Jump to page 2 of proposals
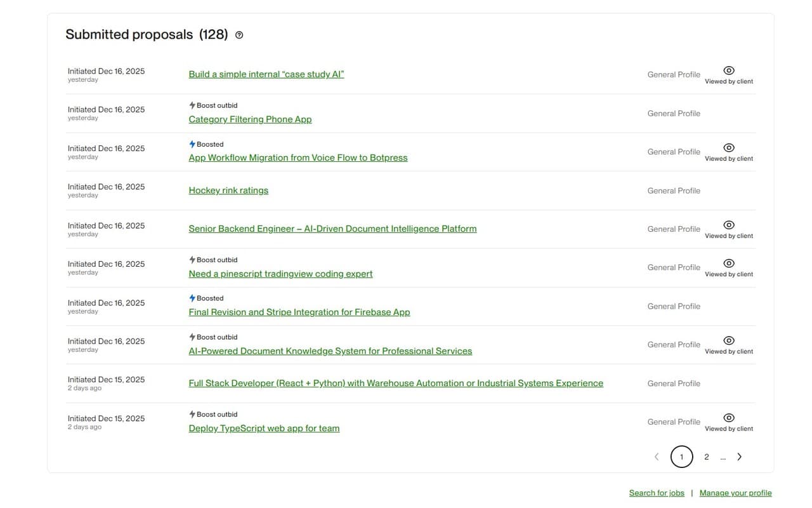Viewport: 812px width, 508px height. [x=706, y=456]
